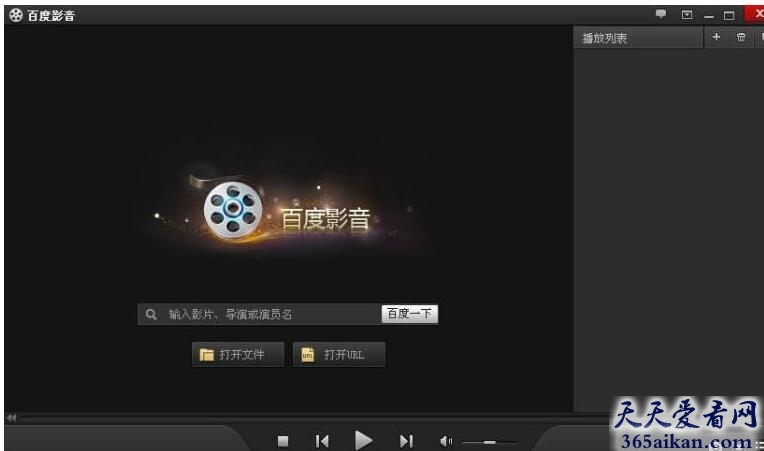
Task: Maximize the player window
Action: point(729,16)
